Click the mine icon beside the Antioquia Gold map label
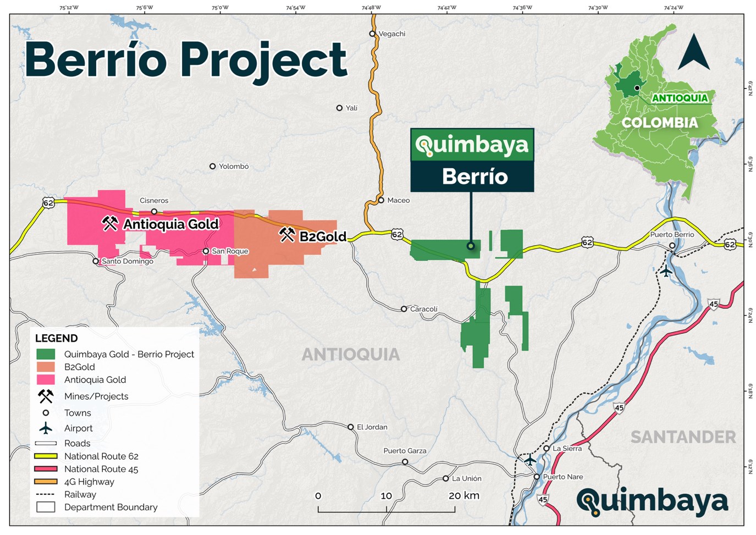 click(110, 223)
